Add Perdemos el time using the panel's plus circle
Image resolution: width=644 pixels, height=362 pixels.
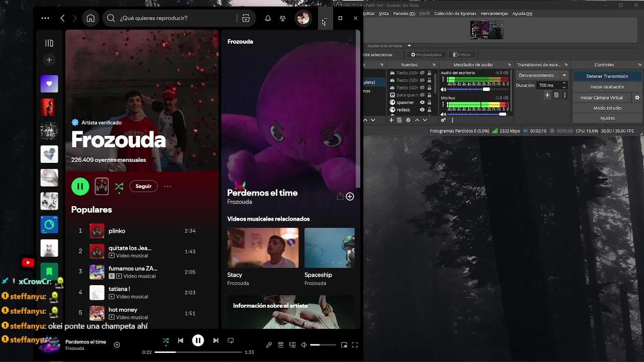[350, 197]
